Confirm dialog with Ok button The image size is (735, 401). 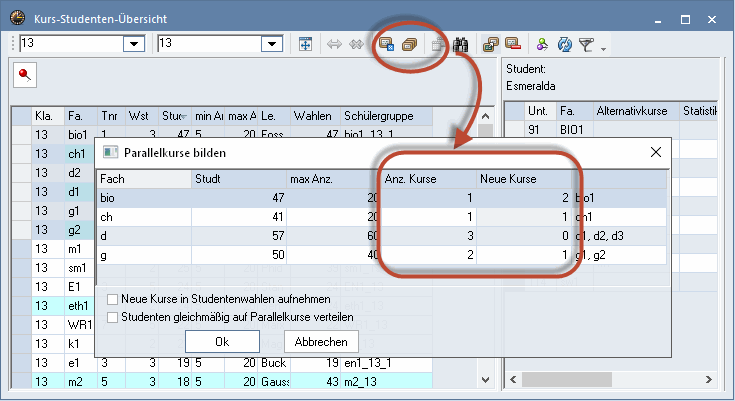pos(222,341)
